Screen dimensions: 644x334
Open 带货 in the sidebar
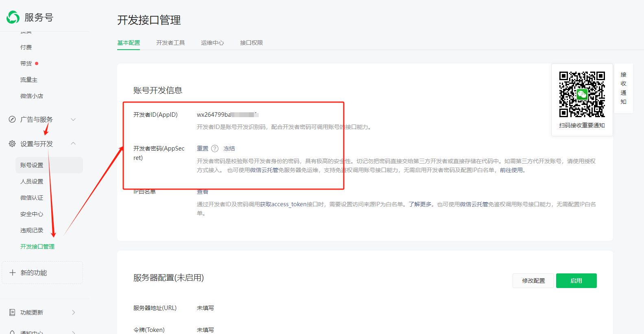[26, 63]
